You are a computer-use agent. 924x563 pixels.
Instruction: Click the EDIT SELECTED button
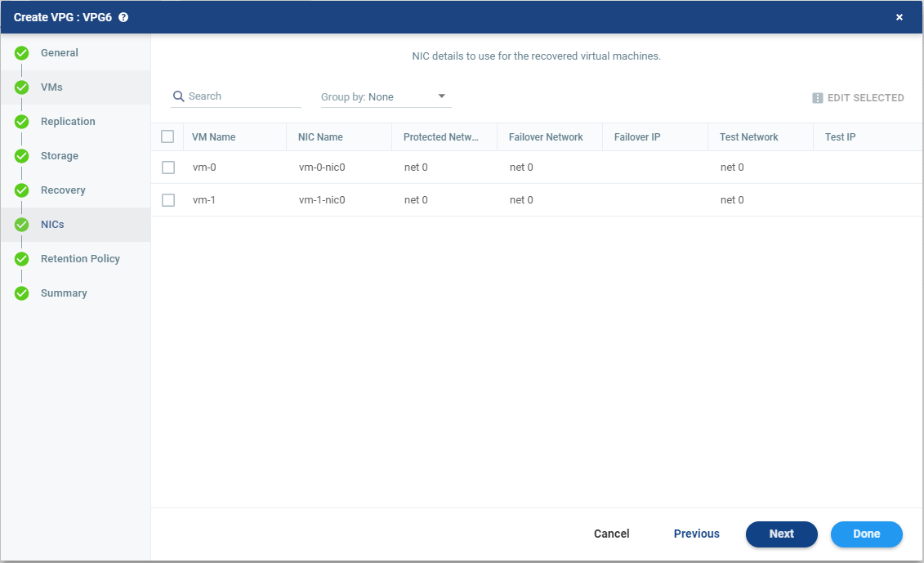coord(858,98)
